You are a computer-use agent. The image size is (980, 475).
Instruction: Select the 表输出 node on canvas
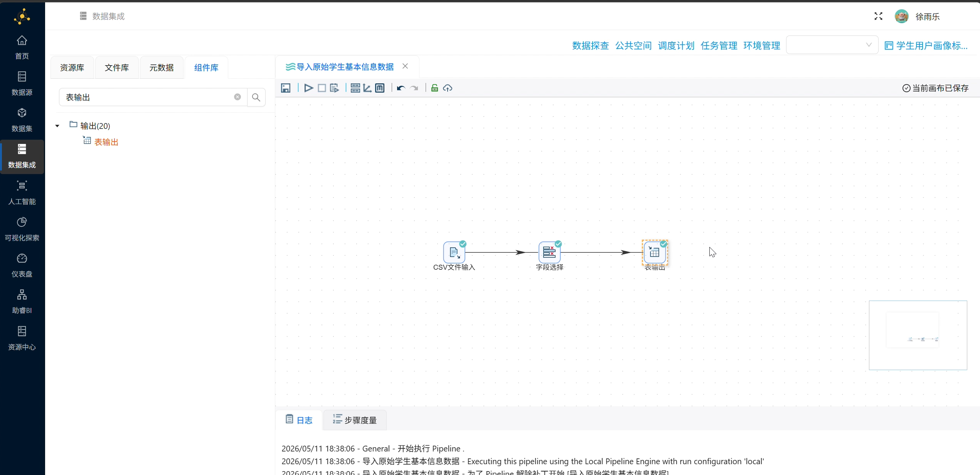click(x=655, y=252)
